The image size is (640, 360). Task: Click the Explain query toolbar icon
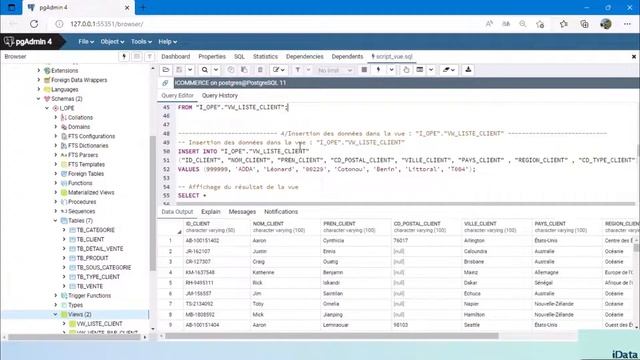pos(406,70)
